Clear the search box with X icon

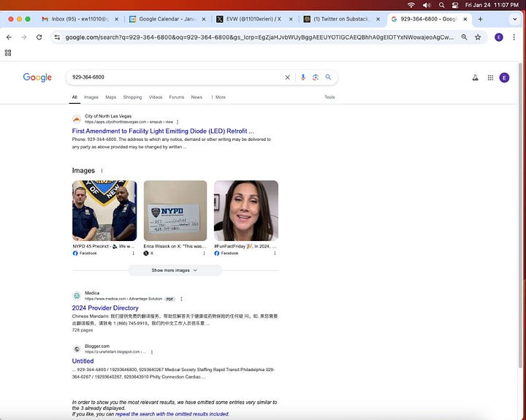point(288,77)
